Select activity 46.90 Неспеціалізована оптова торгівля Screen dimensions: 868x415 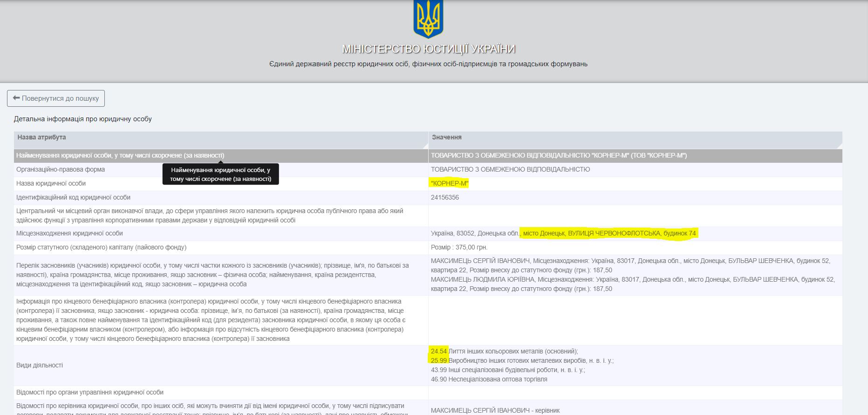489,379
